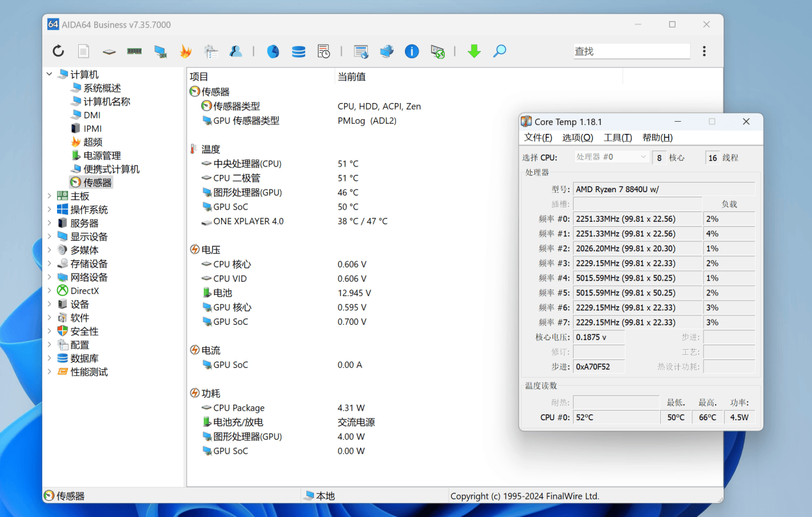Image resolution: width=812 pixels, height=517 pixels.
Task: Select DMI in the tree
Action: point(92,115)
